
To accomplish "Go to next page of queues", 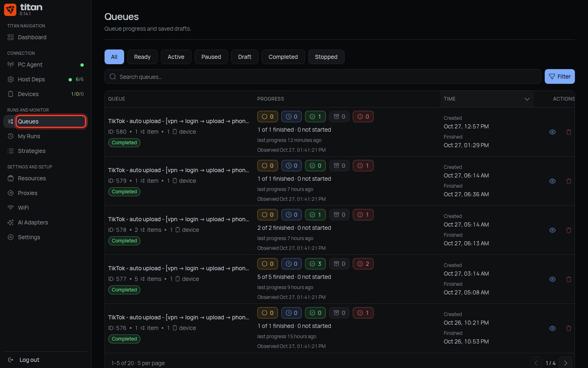I will coord(566,363).
